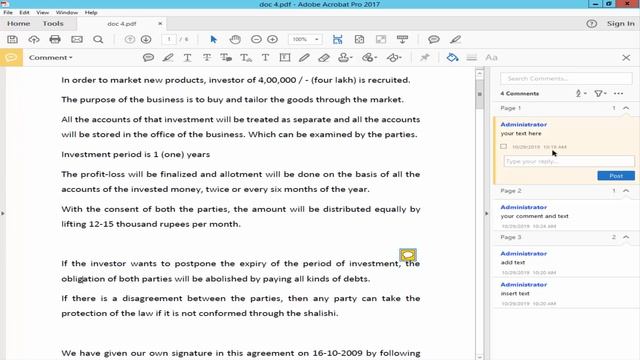Select the 'add text' comment
Viewport: 640px width, 360px height.
[x=566, y=262]
